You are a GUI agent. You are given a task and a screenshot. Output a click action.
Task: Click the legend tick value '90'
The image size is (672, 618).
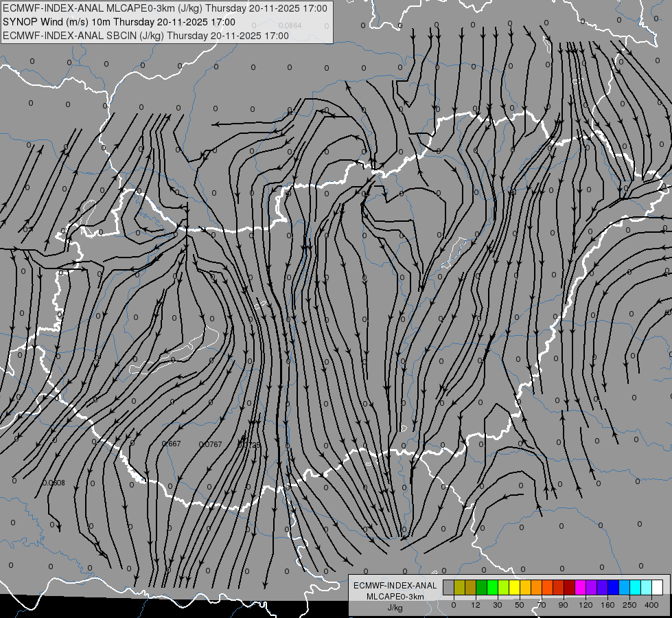[x=563, y=605]
